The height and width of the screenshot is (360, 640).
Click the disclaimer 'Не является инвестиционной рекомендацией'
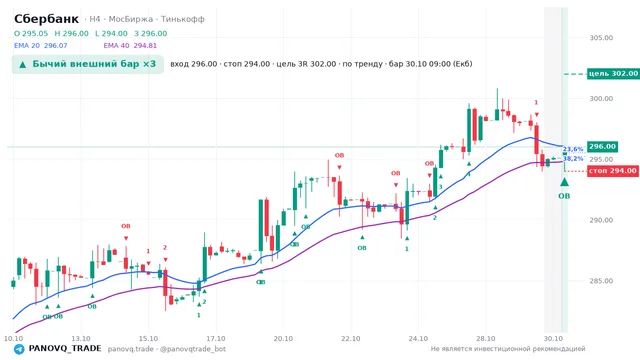point(508,349)
